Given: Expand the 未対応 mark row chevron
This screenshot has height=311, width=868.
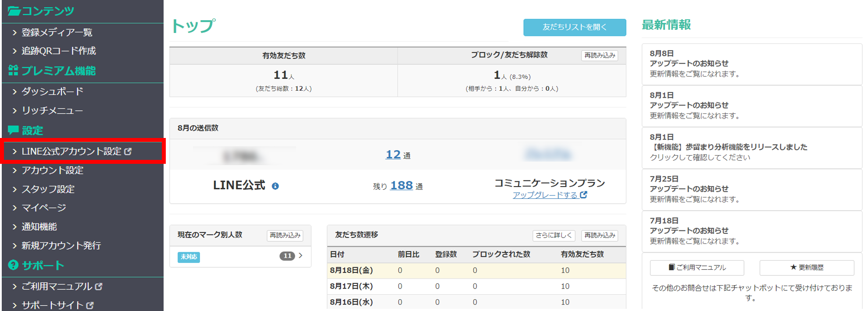Looking at the screenshot, I should (300, 255).
